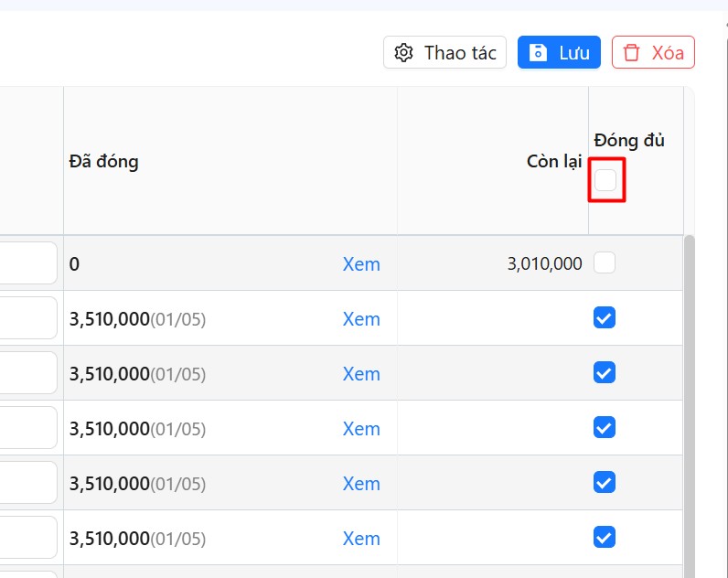Uncheck Đóng đủ in the fifth table row

click(605, 482)
